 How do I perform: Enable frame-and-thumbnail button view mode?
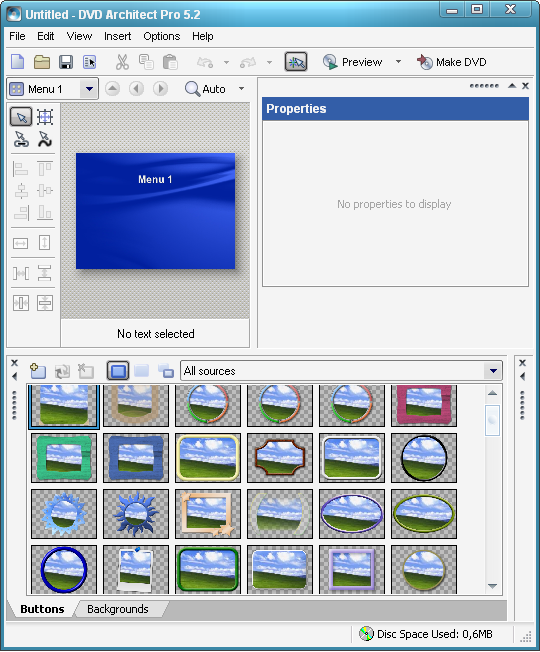click(x=118, y=370)
